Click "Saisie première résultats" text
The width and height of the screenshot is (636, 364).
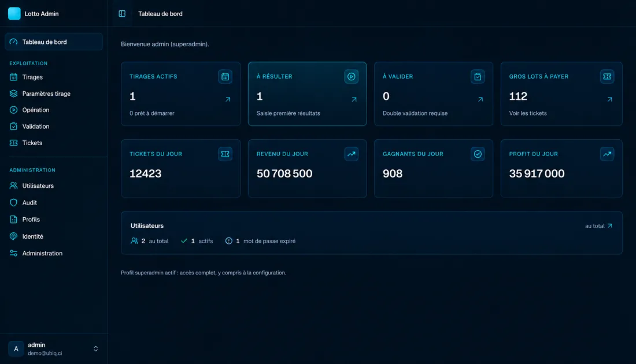point(288,113)
